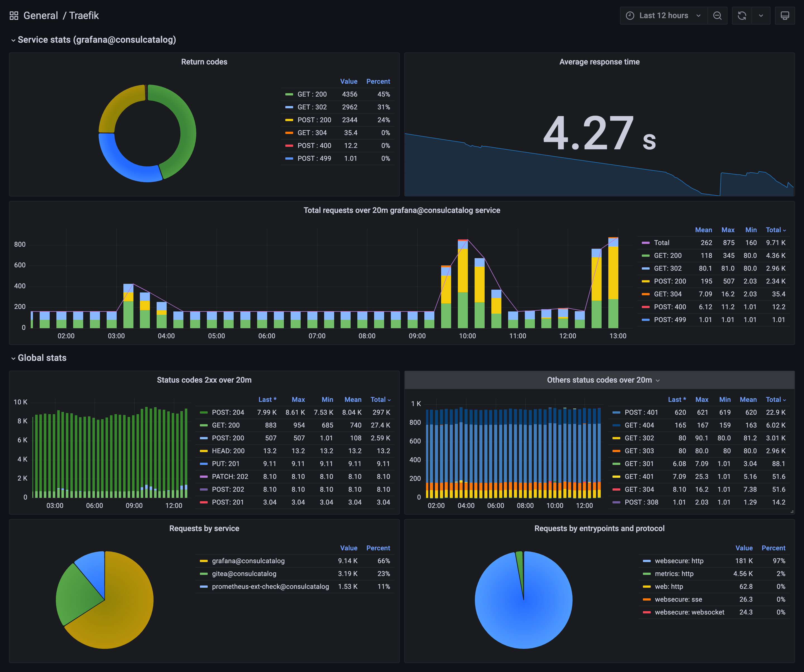Refresh the dashboard using the sync icon
Image resolution: width=804 pixels, height=672 pixels.
pos(742,15)
